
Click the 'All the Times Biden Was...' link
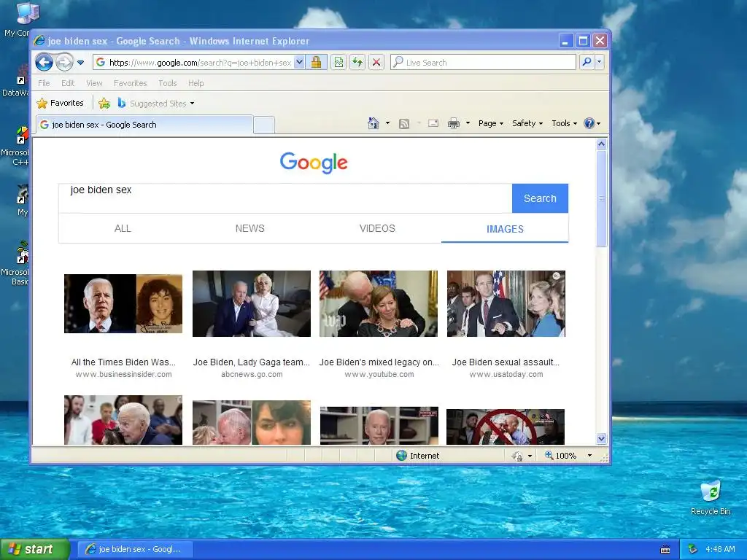[x=123, y=362]
